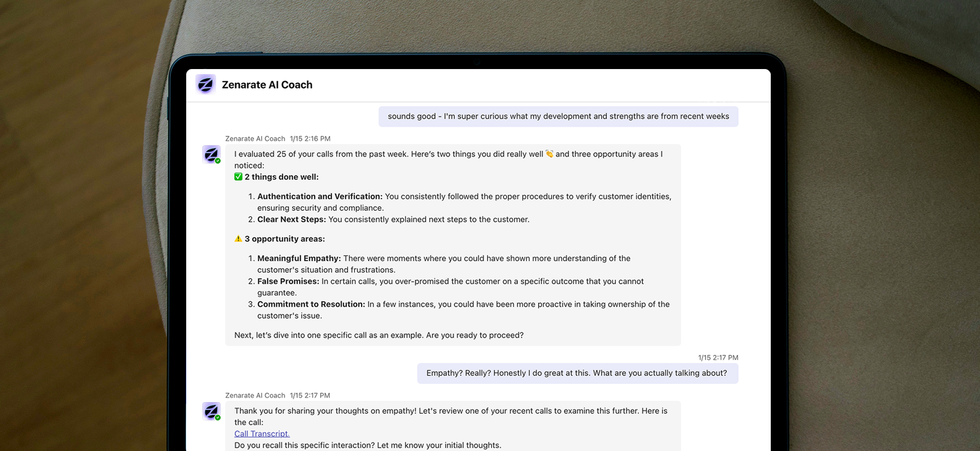Viewport: 980px width, 451px height.
Task: Click the Zenarate logo in the header
Action: click(205, 85)
